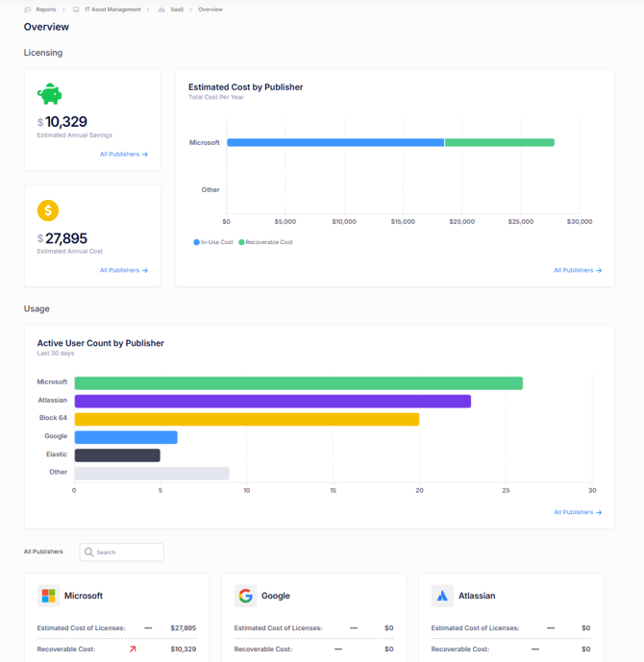The image size is (644, 662).
Task: Open All Publishers link under Estimated Annual Cost
Action: [x=123, y=270]
